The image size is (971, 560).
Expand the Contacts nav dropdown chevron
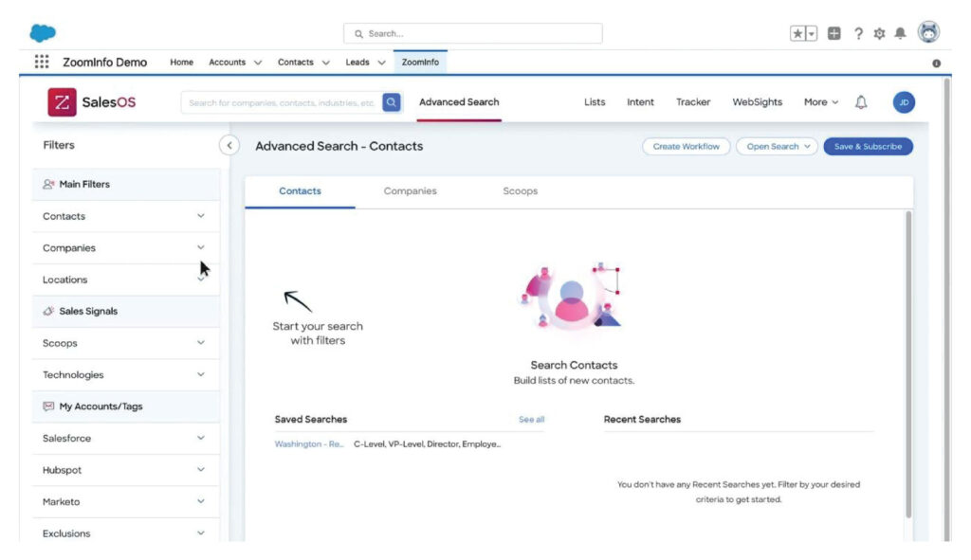tap(326, 63)
